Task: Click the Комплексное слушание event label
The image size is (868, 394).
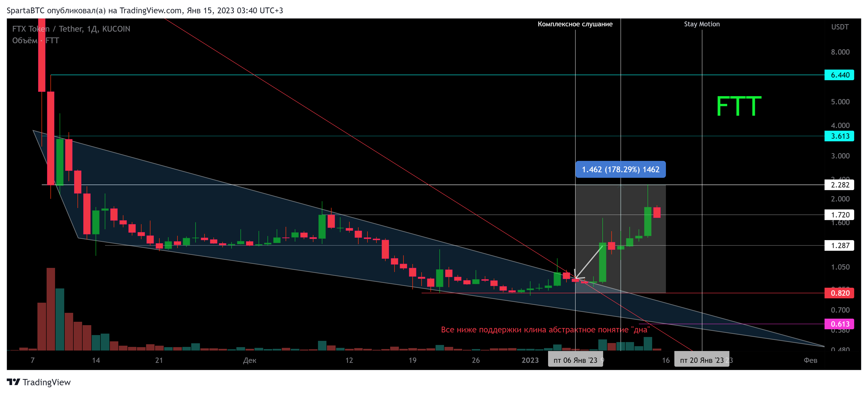Action: pyautogui.click(x=575, y=24)
